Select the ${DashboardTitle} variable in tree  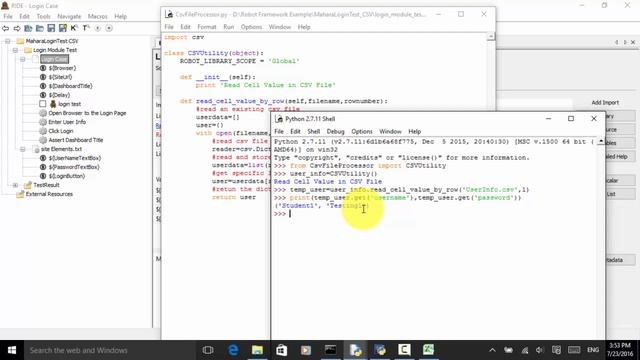tap(70, 86)
